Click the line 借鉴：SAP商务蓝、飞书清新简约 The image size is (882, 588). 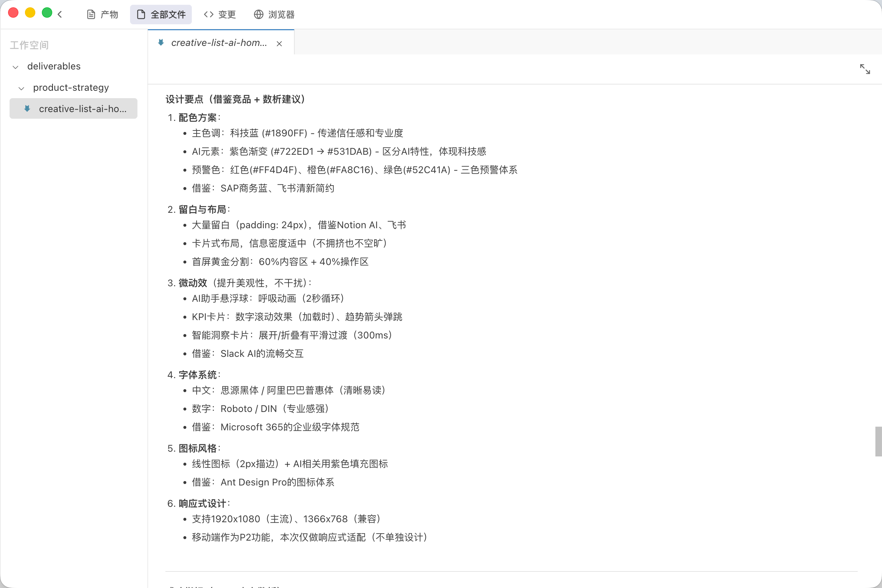tap(263, 188)
